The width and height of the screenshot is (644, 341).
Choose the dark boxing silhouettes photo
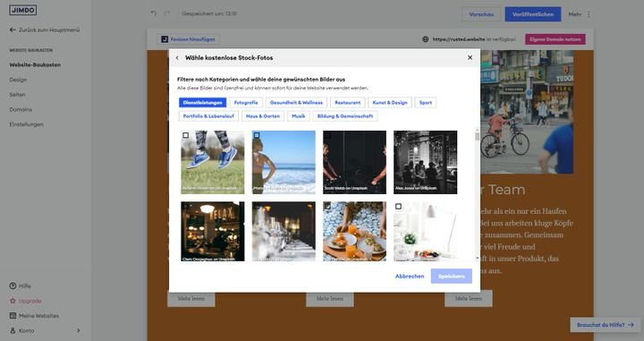coord(354,162)
